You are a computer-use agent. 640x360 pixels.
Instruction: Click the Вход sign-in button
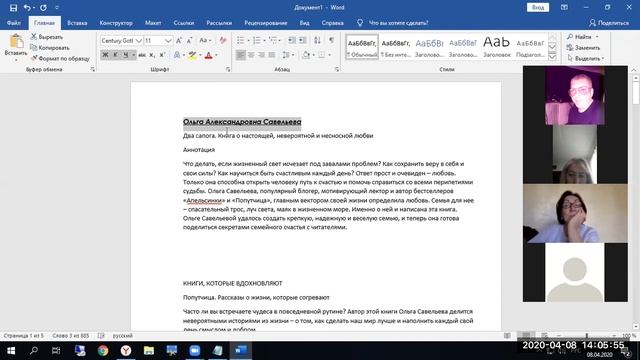pyautogui.click(x=538, y=7)
